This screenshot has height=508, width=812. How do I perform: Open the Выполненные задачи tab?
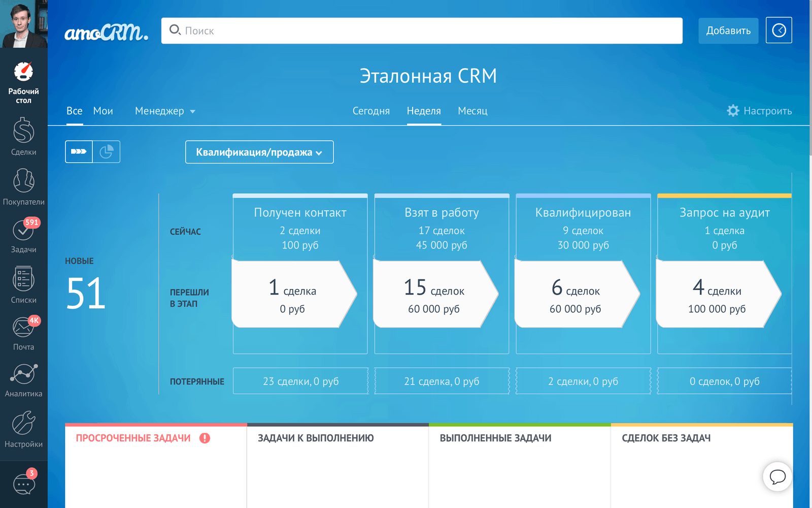click(x=496, y=437)
